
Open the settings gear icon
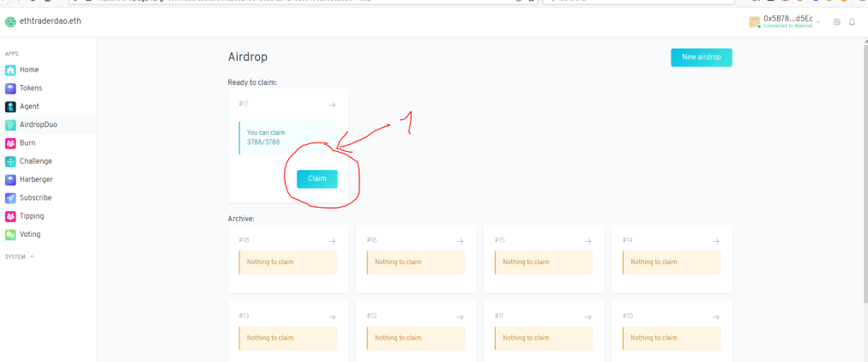pyautogui.click(x=836, y=22)
